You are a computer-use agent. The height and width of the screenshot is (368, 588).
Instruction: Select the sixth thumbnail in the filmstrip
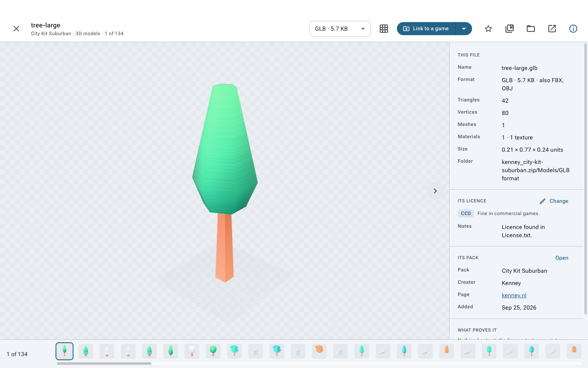[171, 351]
